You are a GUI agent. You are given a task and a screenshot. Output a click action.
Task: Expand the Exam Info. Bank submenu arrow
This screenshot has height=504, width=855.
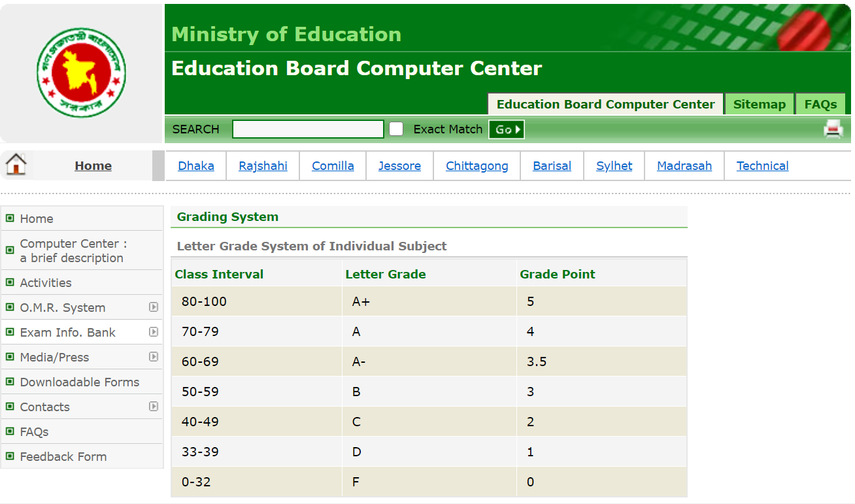(154, 331)
